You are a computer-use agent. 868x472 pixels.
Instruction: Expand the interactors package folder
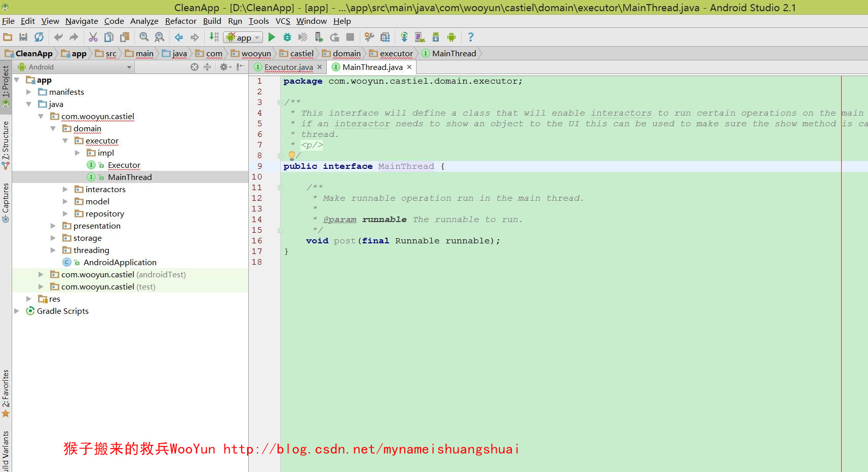65,189
